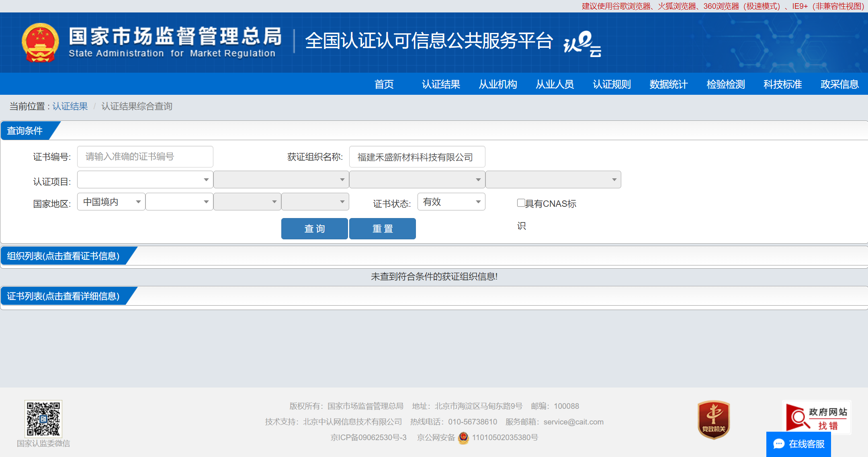
Task: Expand the 中国境内 country region dropdown
Action: point(111,202)
